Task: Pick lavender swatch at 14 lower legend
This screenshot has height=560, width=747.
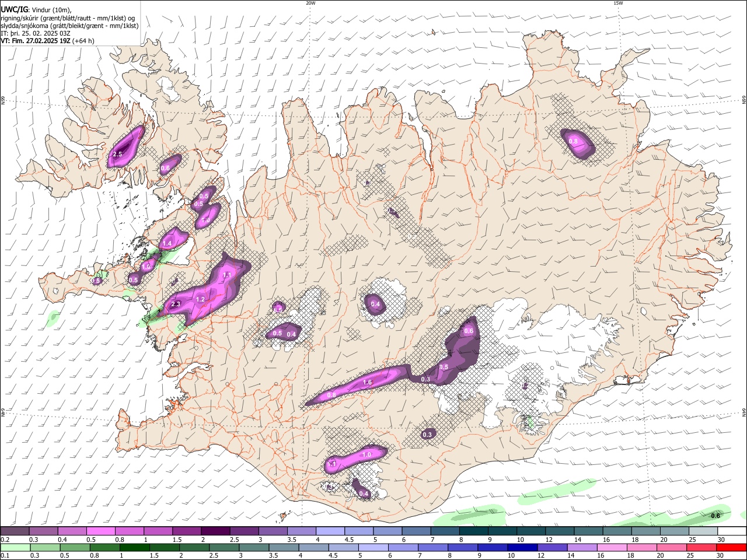Action: 581,547
